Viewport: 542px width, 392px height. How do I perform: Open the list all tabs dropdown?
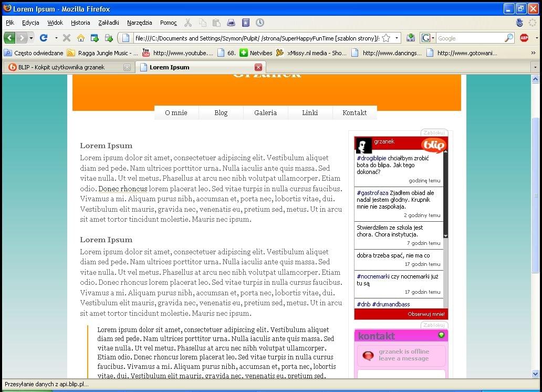tap(535, 67)
